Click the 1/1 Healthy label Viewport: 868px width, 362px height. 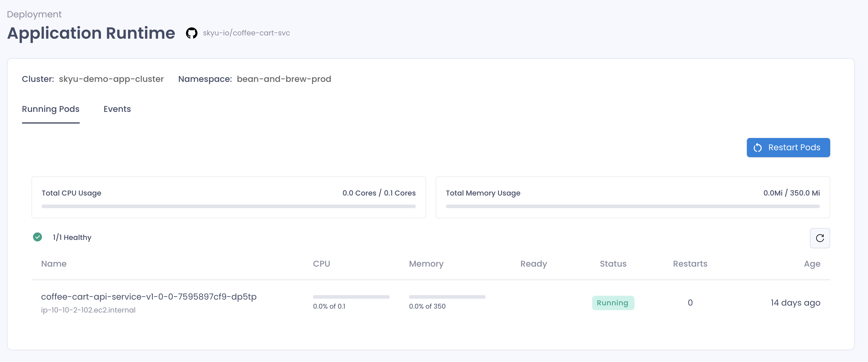[x=72, y=237]
